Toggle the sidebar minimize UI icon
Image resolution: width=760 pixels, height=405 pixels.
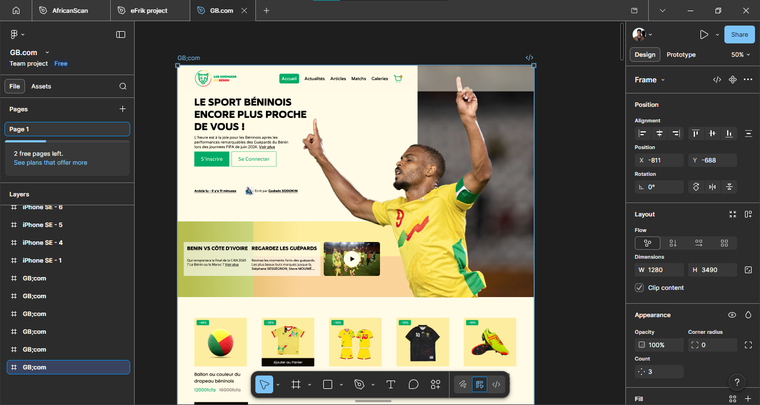click(121, 34)
